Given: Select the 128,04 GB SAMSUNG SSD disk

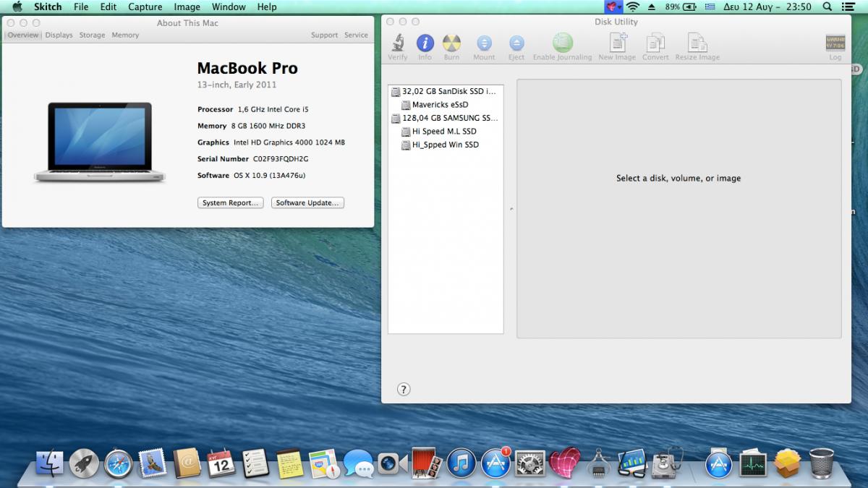Looking at the screenshot, I should pos(446,118).
